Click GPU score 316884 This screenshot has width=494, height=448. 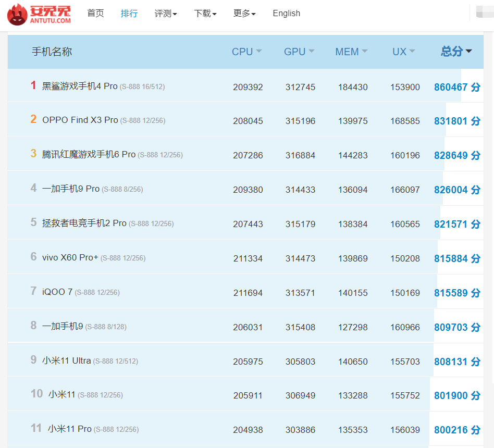coord(300,155)
